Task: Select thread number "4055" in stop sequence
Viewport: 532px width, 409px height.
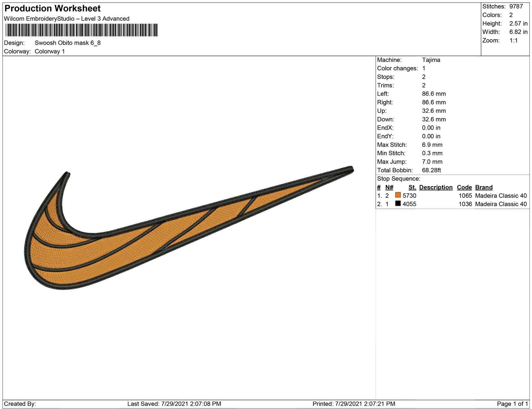Action: [409, 204]
